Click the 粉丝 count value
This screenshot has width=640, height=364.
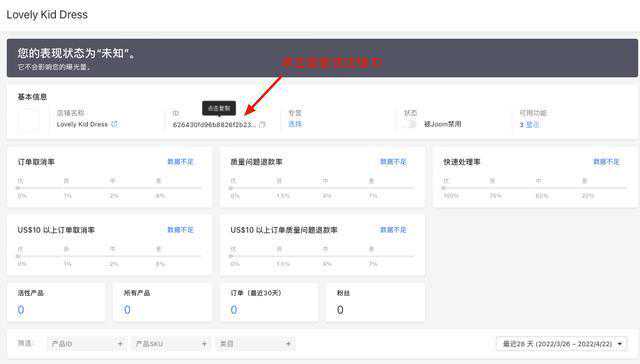340,310
